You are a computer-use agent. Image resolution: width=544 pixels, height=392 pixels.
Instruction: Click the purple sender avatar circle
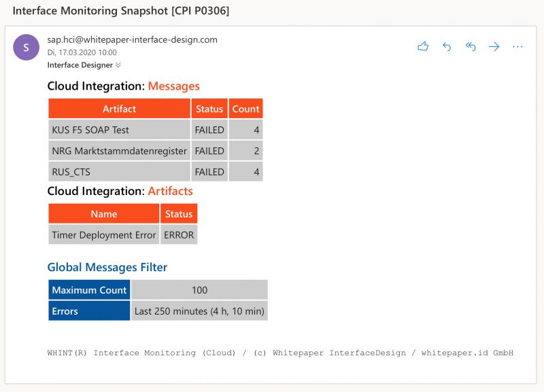point(26,47)
